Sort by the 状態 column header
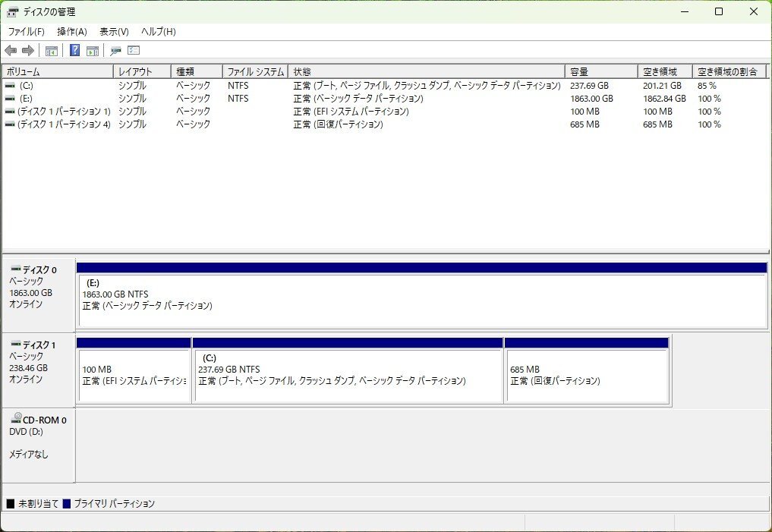This screenshot has width=772, height=532. pyautogui.click(x=427, y=71)
